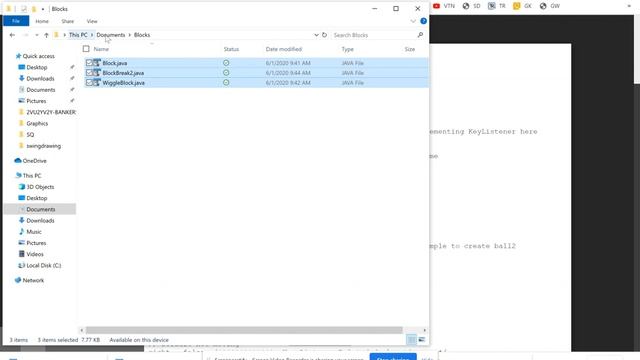Switch to large icons view button
This screenshot has height=360, width=640.
point(422,340)
